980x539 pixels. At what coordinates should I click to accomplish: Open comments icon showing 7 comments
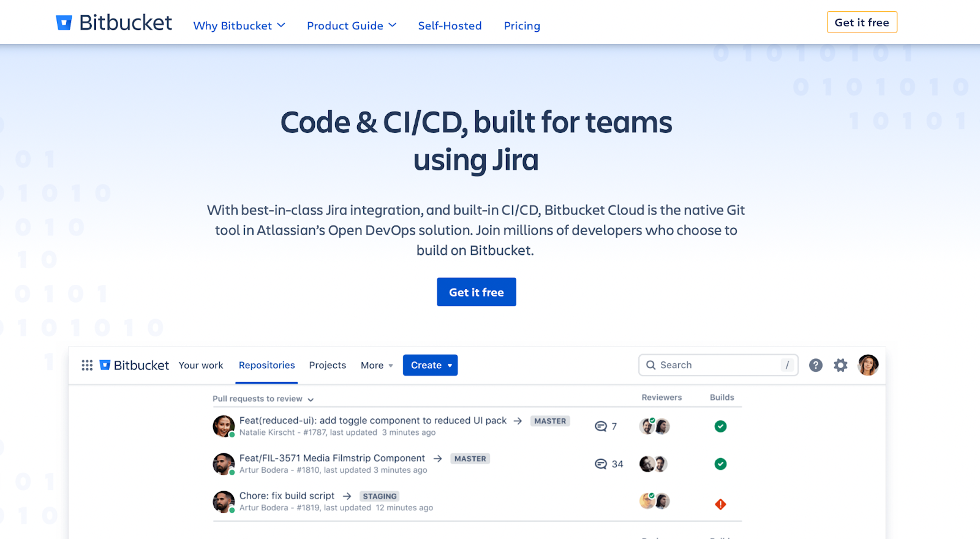click(600, 426)
